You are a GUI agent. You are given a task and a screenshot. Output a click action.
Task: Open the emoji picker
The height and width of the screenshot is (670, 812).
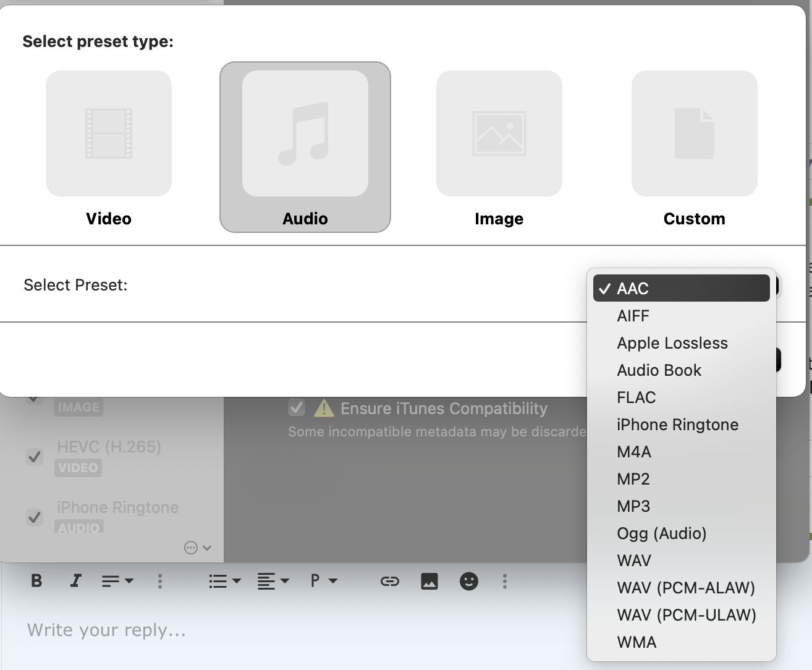pyautogui.click(x=468, y=581)
